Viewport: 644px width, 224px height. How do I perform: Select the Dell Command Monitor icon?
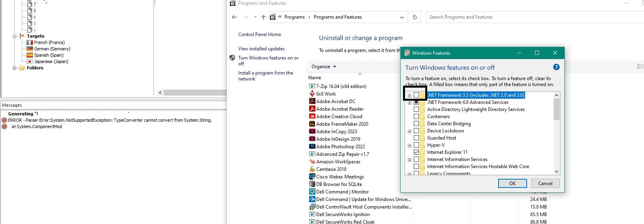pos(312,191)
